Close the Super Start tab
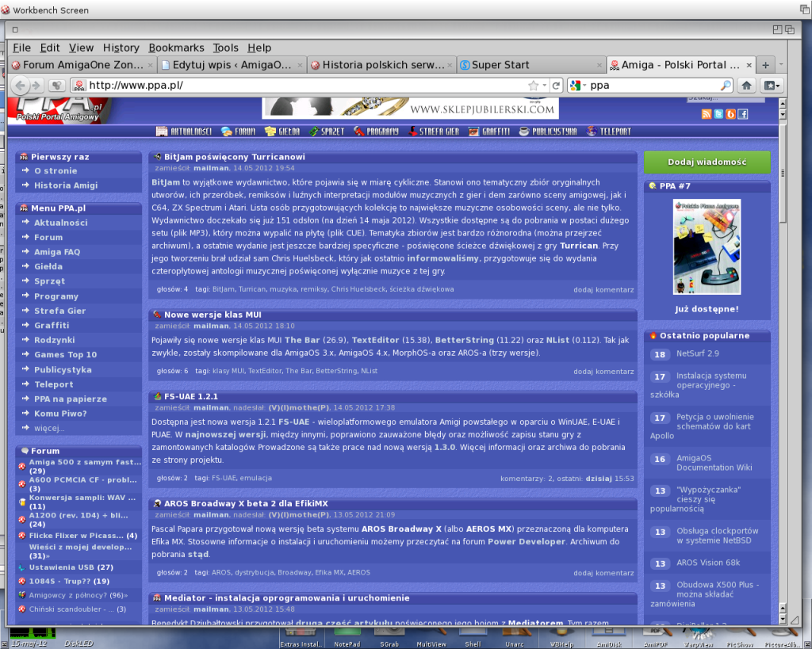The height and width of the screenshot is (649, 812). point(599,65)
